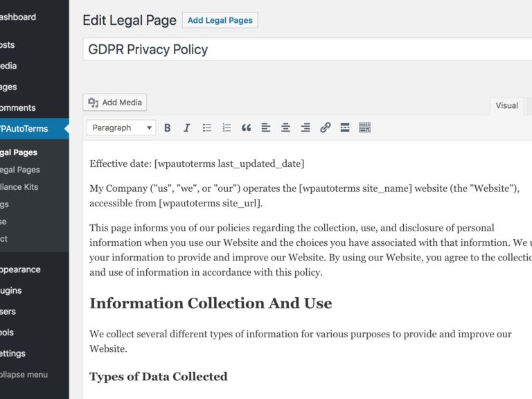Click the Add Legal Pages button
Screen dimensions: 532x399
tap(220, 20)
